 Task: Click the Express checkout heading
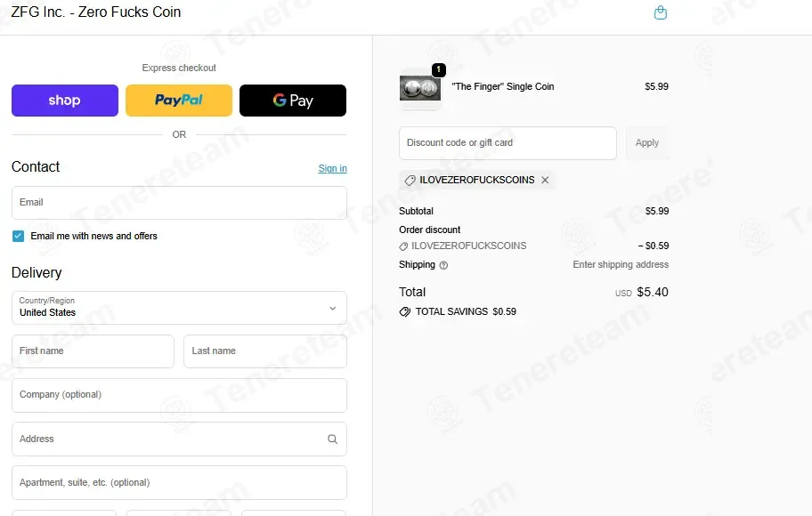point(179,68)
